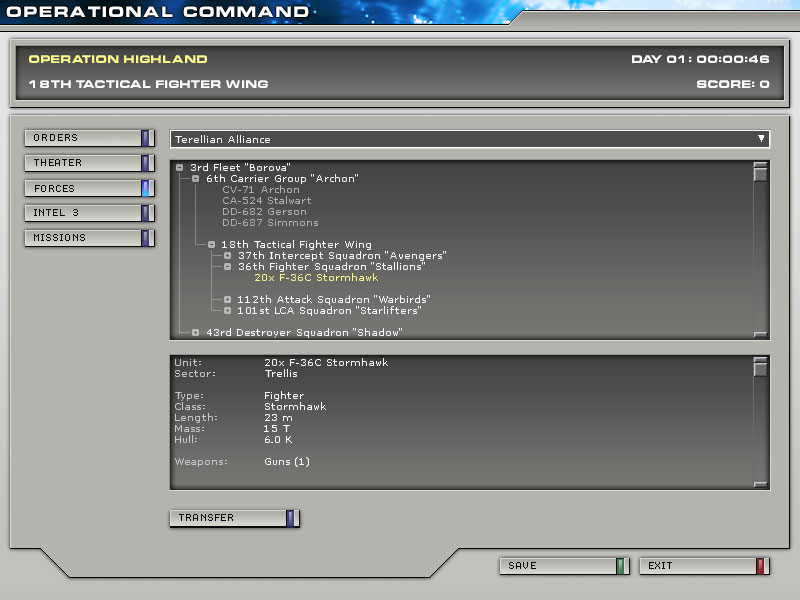
Task: Select the Forces tab
Action: point(88,188)
